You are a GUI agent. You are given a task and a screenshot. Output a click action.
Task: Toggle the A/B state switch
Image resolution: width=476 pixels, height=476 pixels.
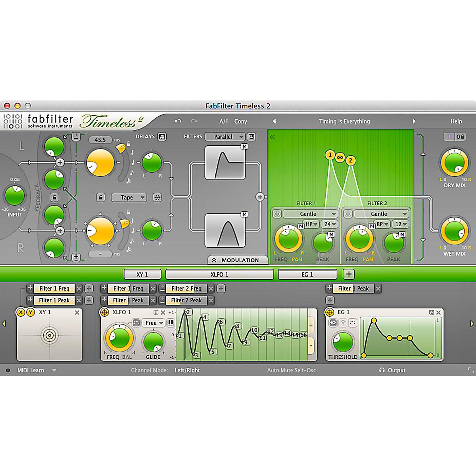point(224,121)
